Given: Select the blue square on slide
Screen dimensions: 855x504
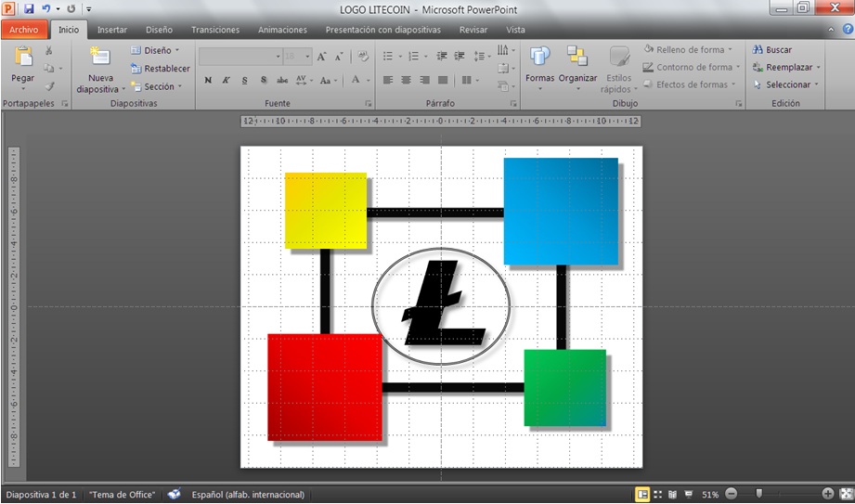Looking at the screenshot, I should [x=561, y=211].
